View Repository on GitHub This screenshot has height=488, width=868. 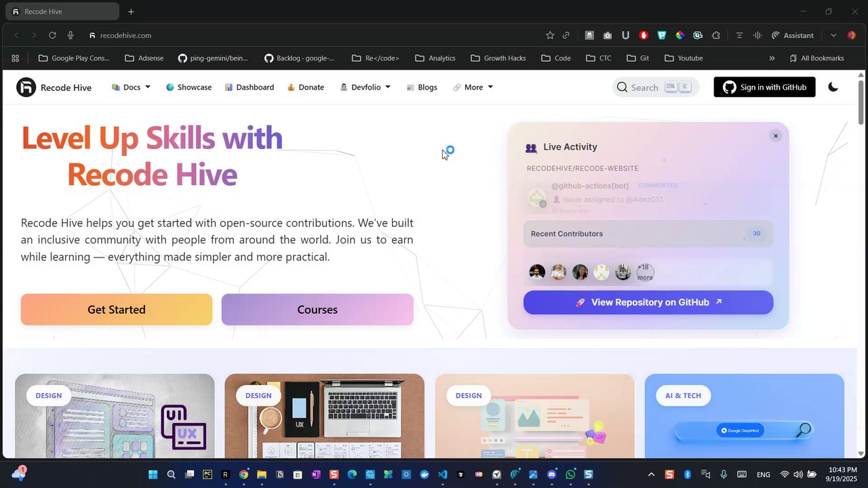[648, 302]
